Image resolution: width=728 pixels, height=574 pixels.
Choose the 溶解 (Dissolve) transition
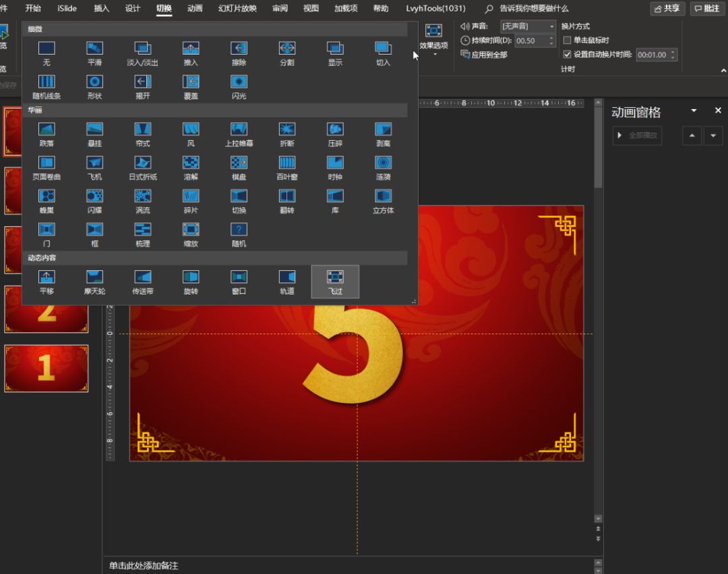coord(191,168)
